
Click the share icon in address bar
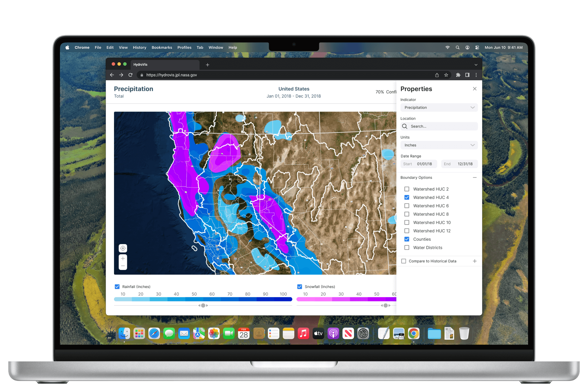[437, 75]
